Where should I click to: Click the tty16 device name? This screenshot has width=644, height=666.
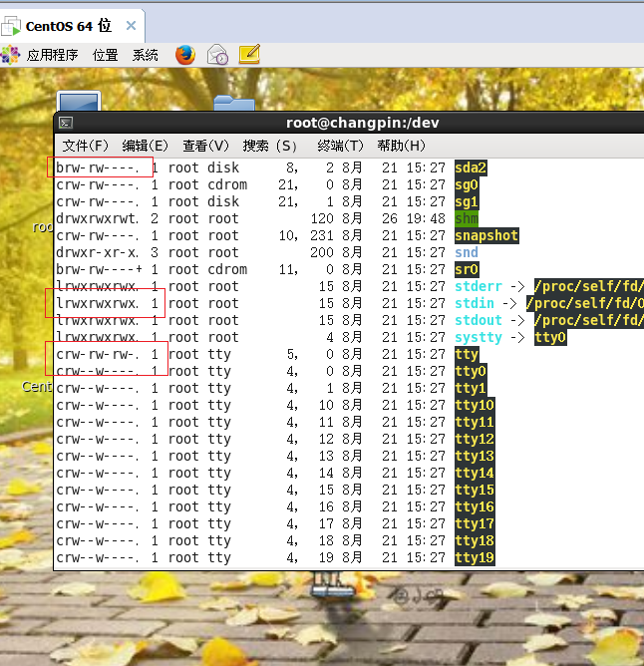click(x=475, y=507)
